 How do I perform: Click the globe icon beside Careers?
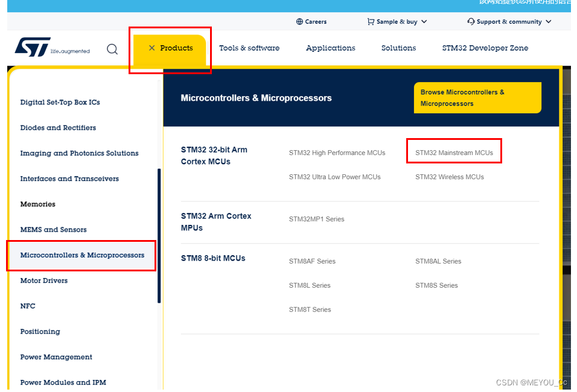click(x=299, y=22)
